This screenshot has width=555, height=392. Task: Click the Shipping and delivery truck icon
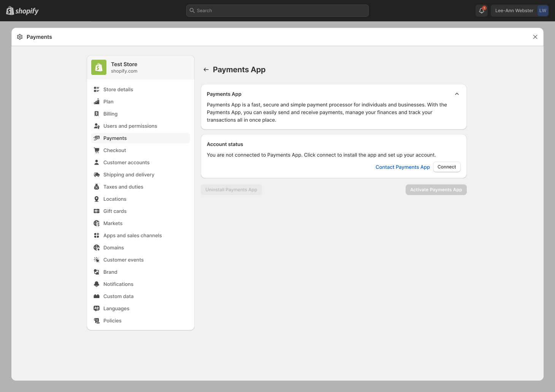click(x=97, y=175)
